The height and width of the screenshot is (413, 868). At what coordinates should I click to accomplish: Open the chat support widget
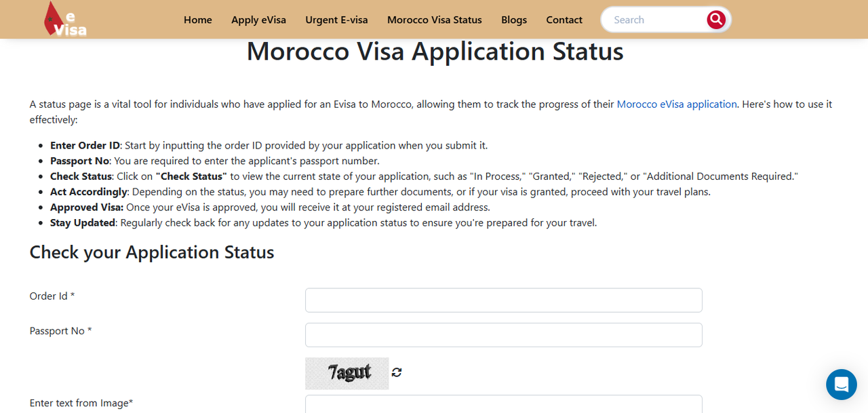pos(841,385)
